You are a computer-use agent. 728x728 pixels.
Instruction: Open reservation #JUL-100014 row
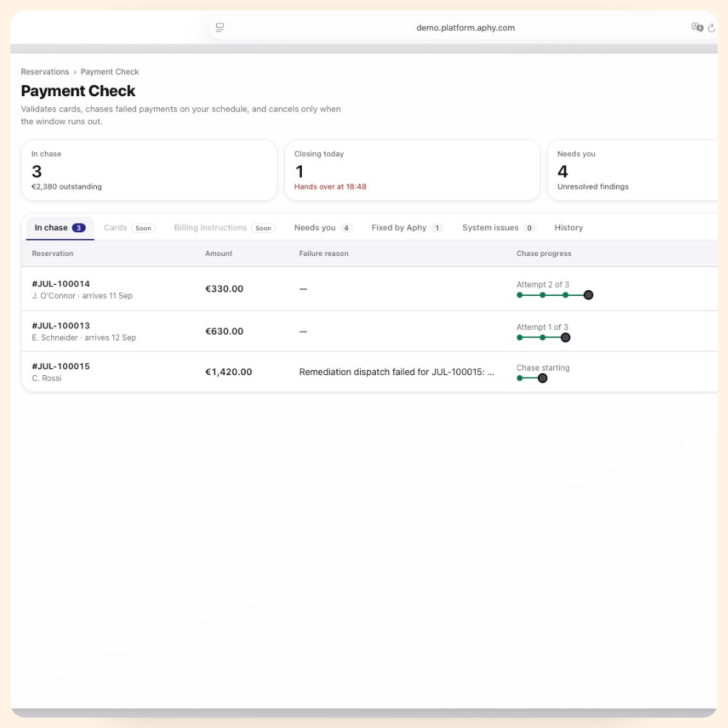[x=369, y=289]
